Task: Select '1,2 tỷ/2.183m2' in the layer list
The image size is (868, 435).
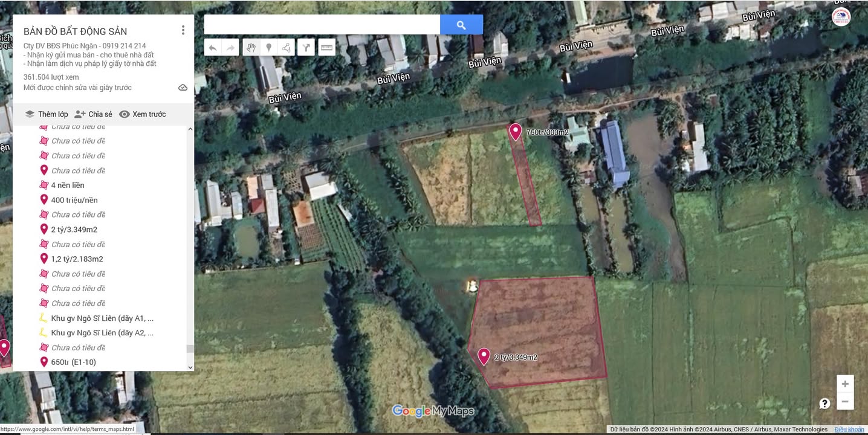Action: (77, 259)
